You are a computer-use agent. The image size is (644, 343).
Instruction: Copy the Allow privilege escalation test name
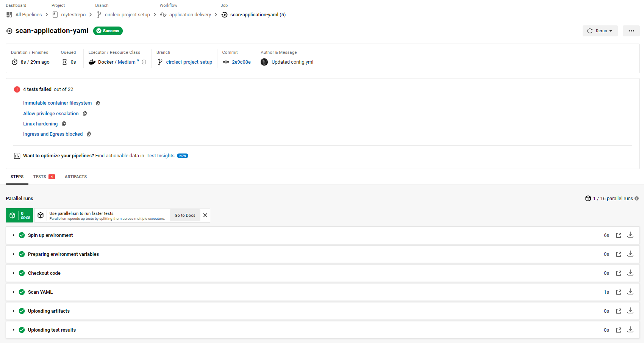[85, 113]
